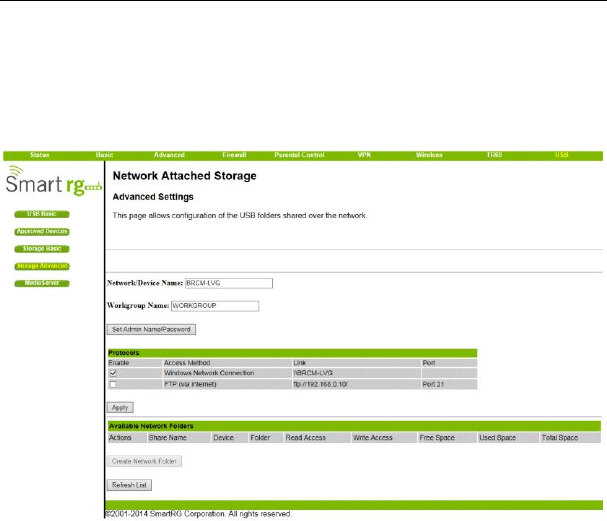This screenshot has width=607, height=521.
Task: Click the Read Access column header
Action: click(x=305, y=438)
